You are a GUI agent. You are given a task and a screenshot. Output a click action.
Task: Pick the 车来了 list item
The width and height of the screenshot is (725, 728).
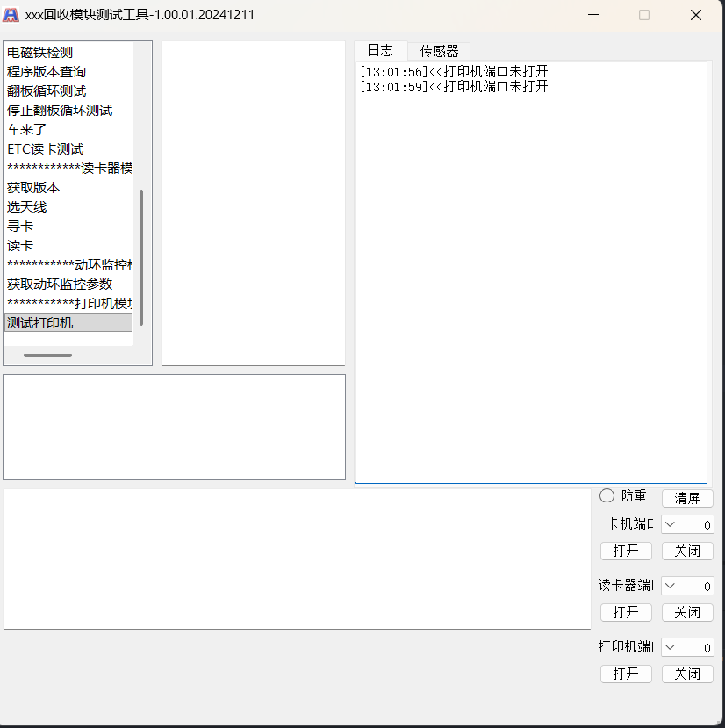pyautogui.click(x=68, y=130)
